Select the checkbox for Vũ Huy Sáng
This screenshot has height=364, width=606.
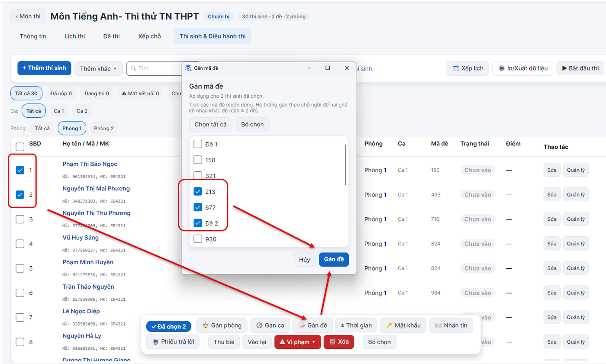click(x=20, y=244)
